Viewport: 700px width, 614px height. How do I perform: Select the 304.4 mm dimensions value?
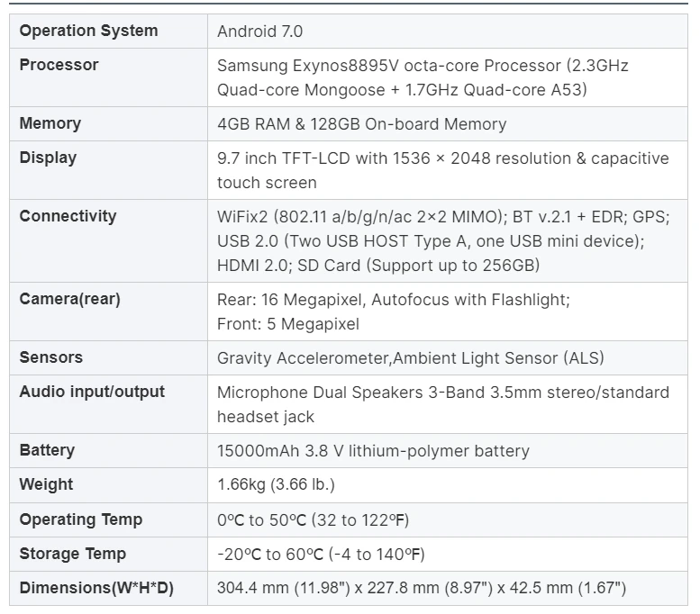click(x=421, y=589)
